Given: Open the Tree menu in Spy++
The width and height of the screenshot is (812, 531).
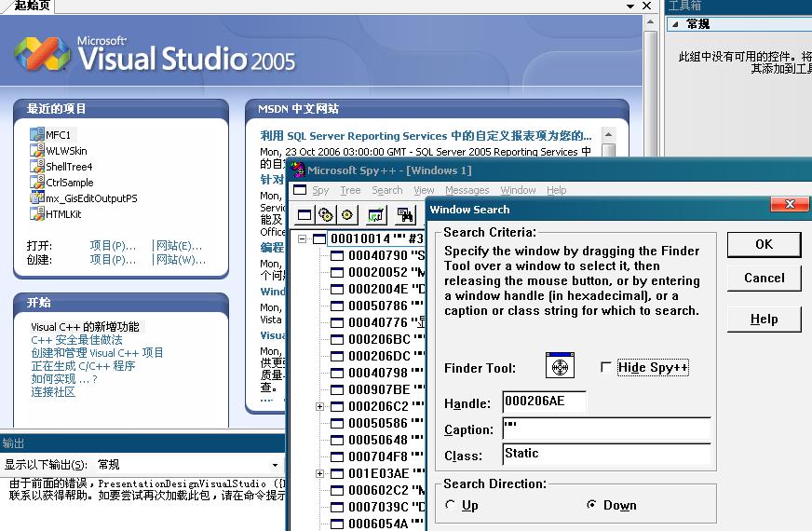Looking at the screenshot, I should pyautogui.click(x=350, y=190).
